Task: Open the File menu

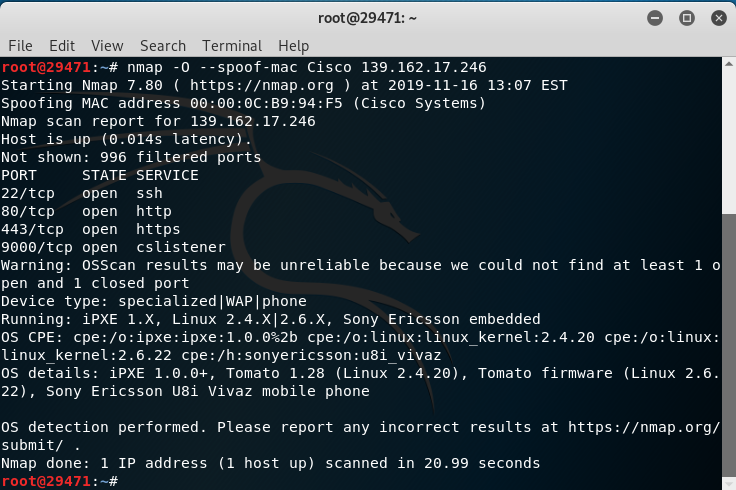Action: (x=20, y=46)
